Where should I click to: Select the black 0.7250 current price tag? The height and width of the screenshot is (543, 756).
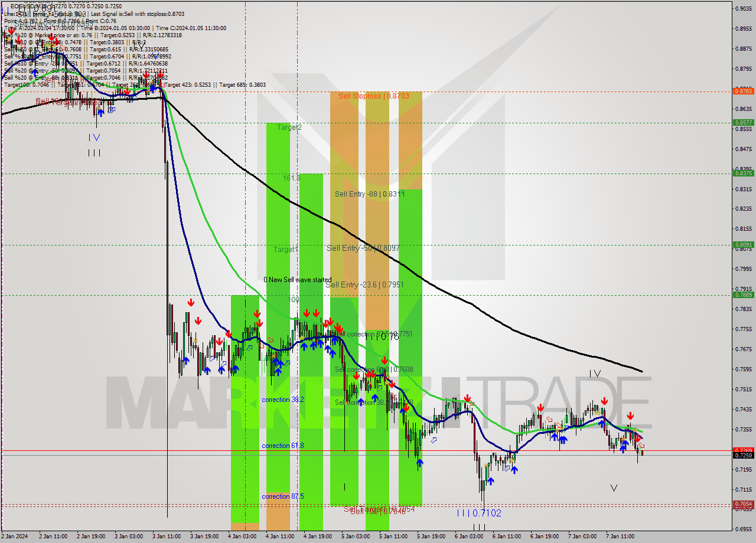click(743, 455)
